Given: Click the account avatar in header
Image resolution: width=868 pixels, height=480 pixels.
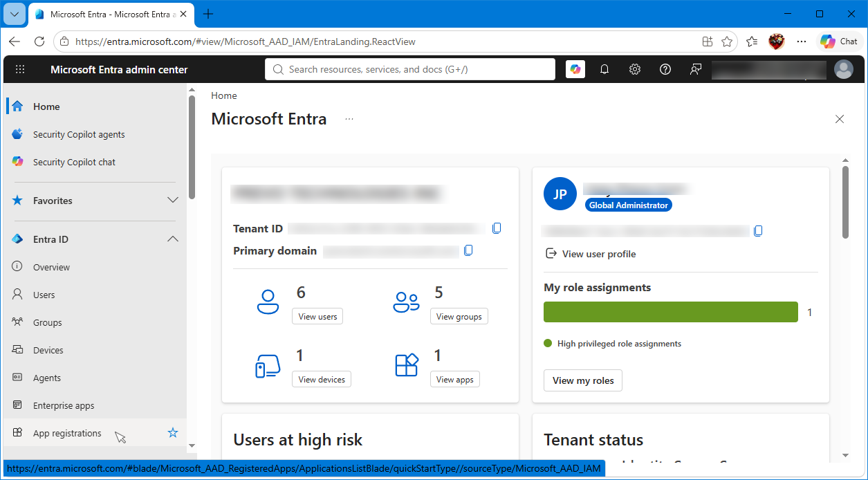Looking at the screenshot, I should coord(844,69).
